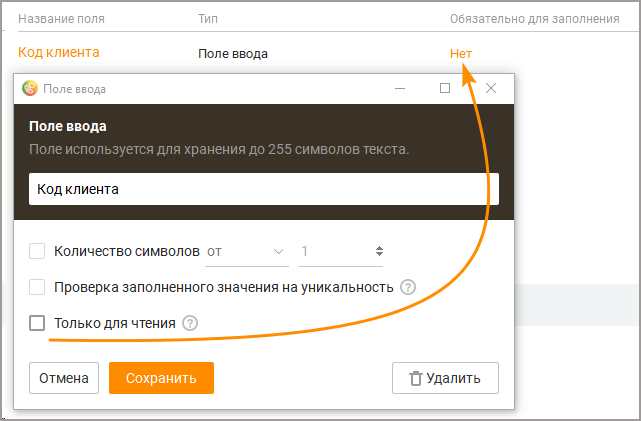Image resolution: width=641 pixels, height=421 pixels.
Task: Click the Обязательно для заполнения column header
Action: (x=535, y=19)
